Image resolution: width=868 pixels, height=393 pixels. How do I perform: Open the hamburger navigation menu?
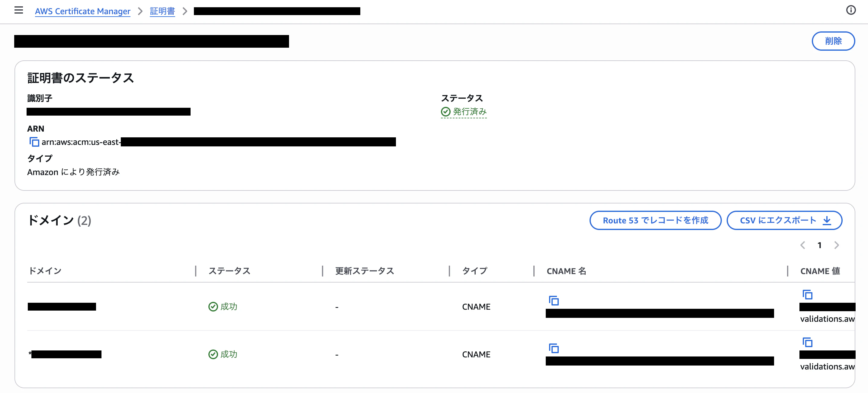coord(19,11)
